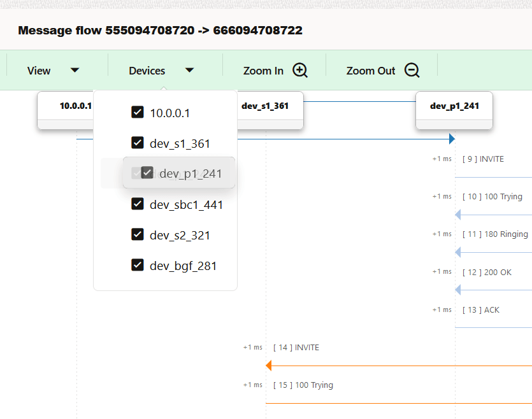Uncheck the dev_sbc1_441 device
The image size is (532, 419).
[x=138, y=204]
